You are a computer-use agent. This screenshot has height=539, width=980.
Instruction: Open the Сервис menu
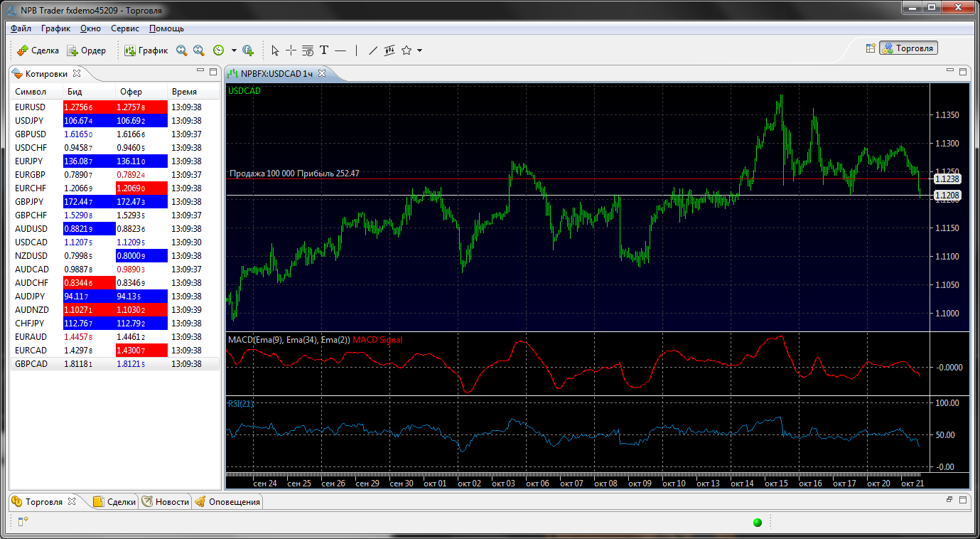125,28
